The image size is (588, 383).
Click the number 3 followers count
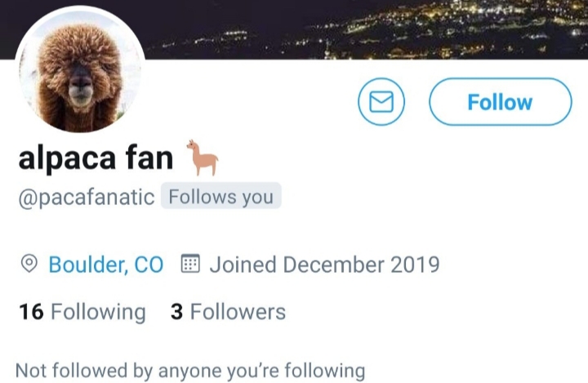tap(176, 312)
